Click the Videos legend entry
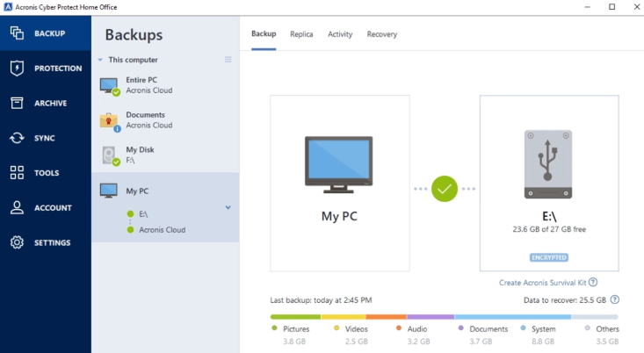 point(351,335)
